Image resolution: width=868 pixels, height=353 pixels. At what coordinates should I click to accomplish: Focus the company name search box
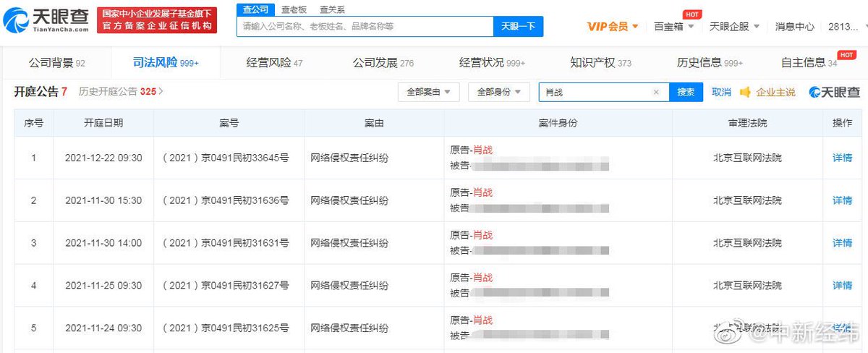pos(365,26)
